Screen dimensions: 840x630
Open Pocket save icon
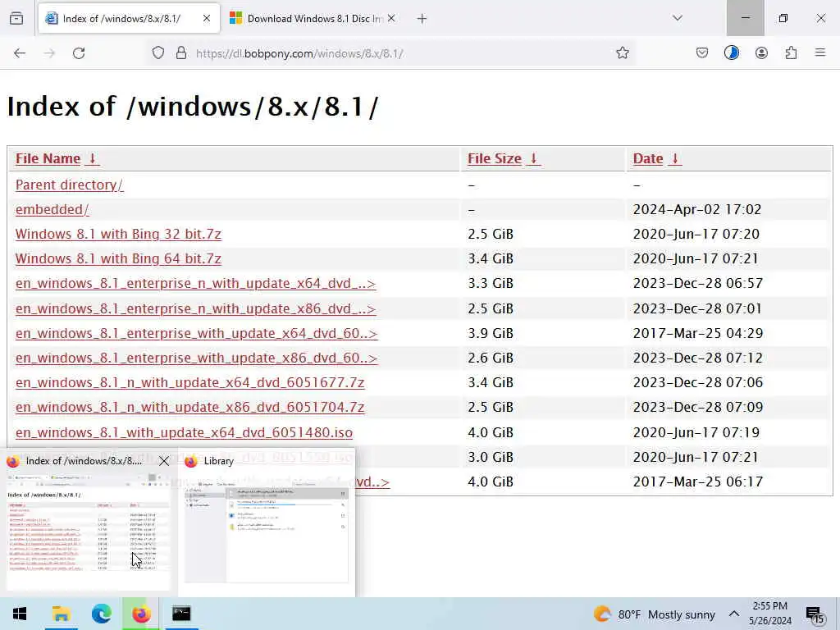point(702,53)
